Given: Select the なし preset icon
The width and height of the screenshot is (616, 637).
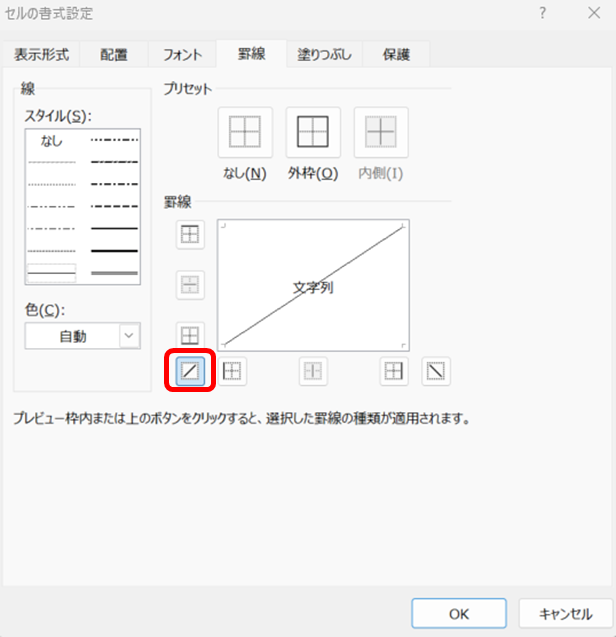Looking at the screenshot, I should click(245, 133).
